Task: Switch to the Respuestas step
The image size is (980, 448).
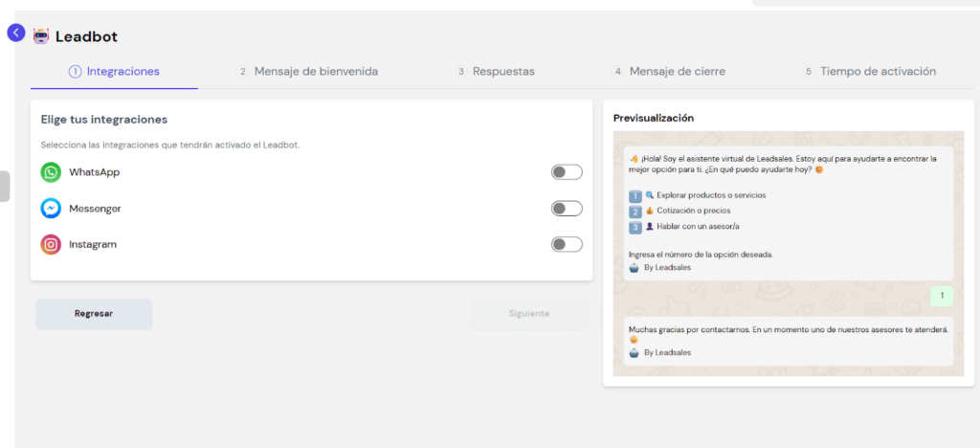Action: (495, 71)
